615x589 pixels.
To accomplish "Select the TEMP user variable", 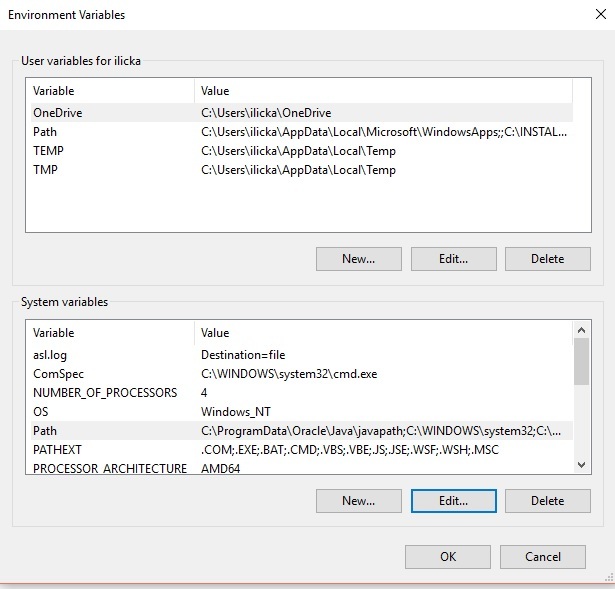I will coord(302,151).
